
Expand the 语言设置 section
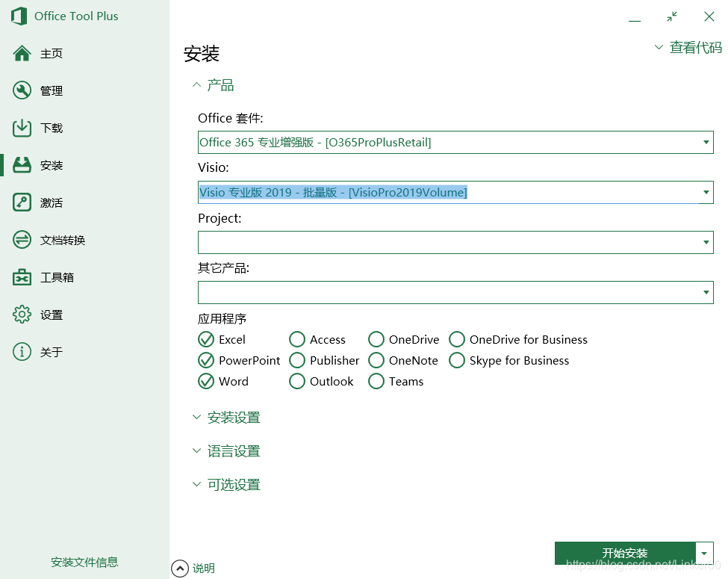click(x=226, y=451)
